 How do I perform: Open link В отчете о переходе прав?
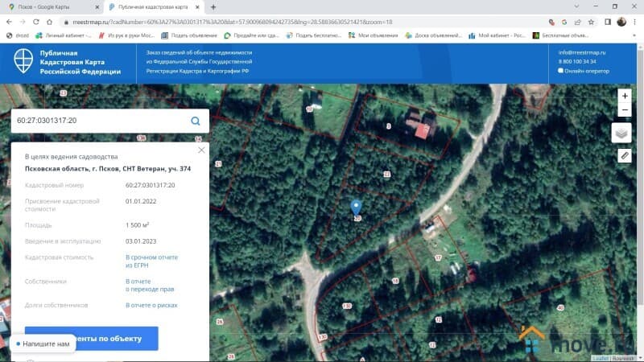point(150,286)
